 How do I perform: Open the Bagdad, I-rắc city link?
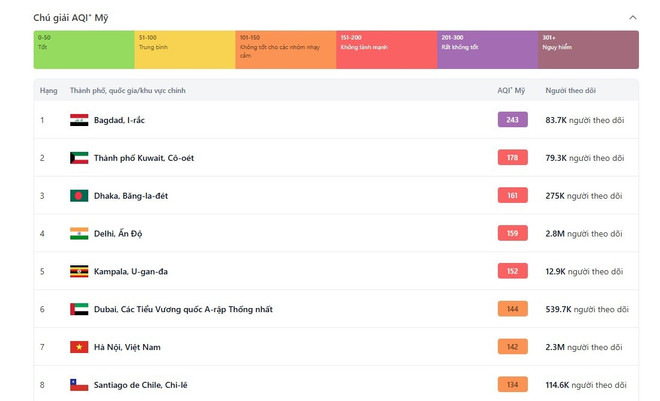[x=119, y=120]
